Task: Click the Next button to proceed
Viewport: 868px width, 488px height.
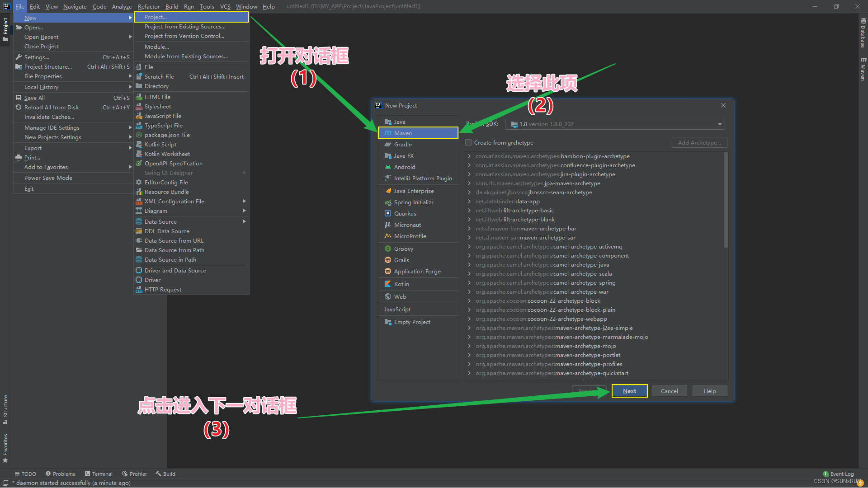Action: click(x=630, y=391)
